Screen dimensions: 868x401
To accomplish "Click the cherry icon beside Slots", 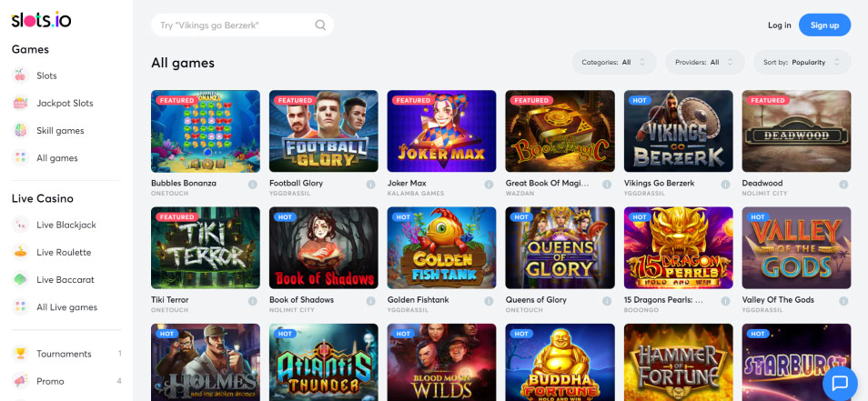I will [21, 75].
